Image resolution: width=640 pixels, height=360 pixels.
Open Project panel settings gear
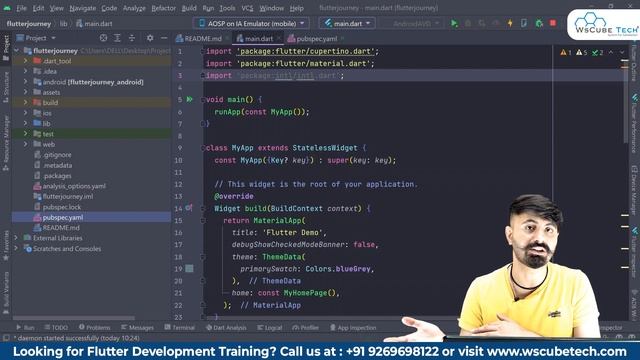[150, 38]
